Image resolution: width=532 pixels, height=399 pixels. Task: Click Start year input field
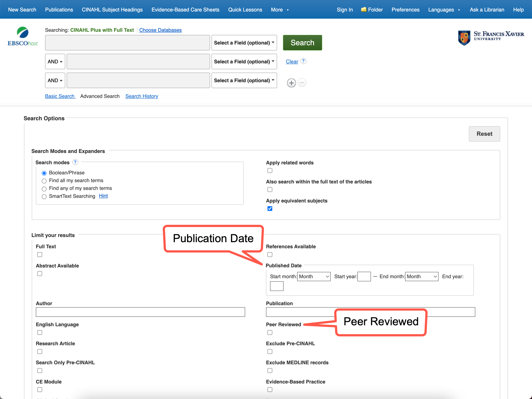click(364, 277)
